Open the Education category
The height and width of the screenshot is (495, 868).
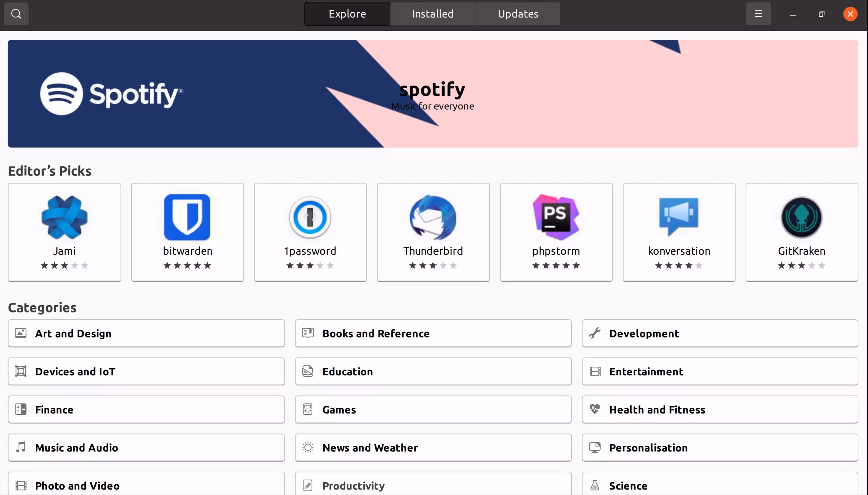(x=433, y=372)
